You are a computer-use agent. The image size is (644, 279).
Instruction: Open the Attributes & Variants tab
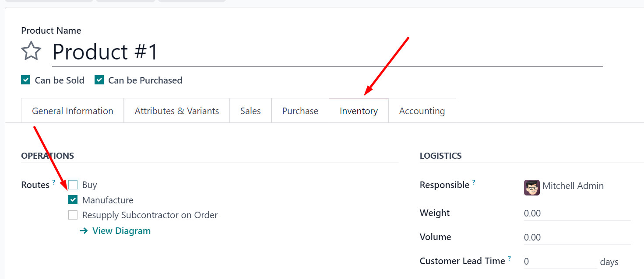(x=177, y=111)
